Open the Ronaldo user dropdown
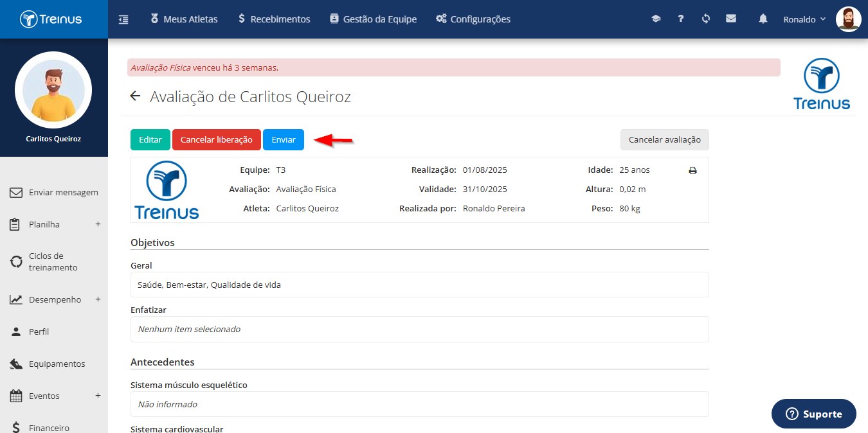Image resolution: width=868 pixels, height=433 pixels. point(804,19)
